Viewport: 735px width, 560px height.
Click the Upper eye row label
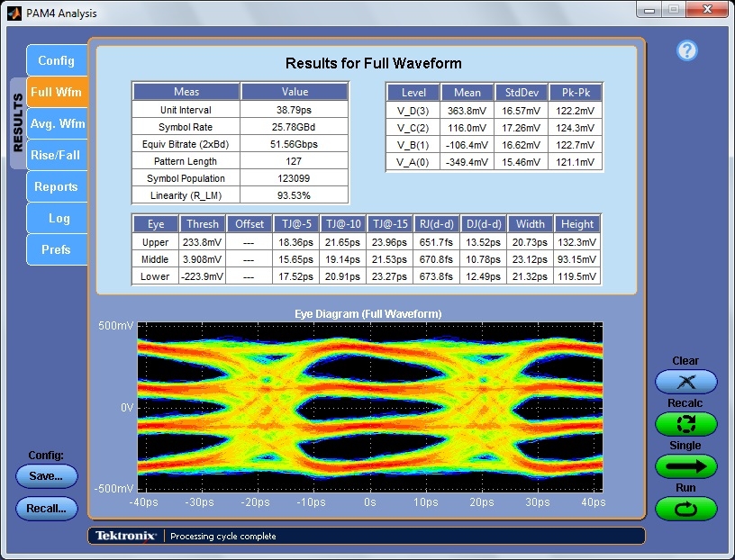tap(155, 242)
